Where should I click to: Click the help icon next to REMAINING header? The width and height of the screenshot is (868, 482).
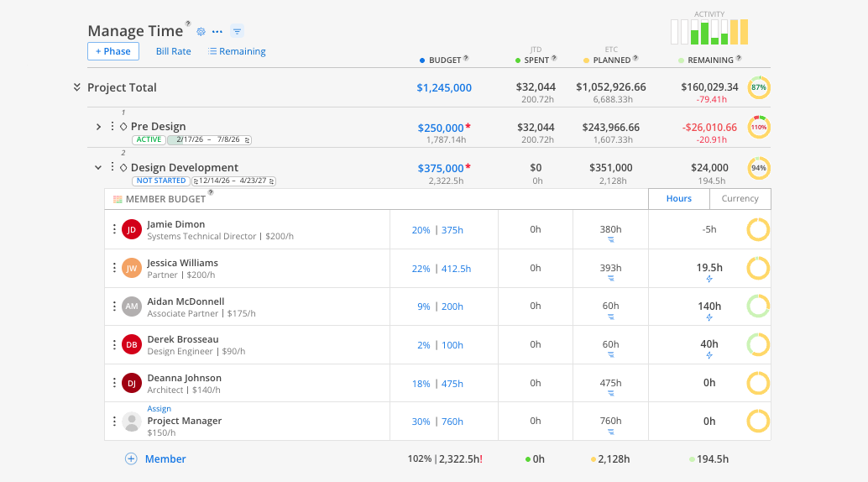(740, 59)
